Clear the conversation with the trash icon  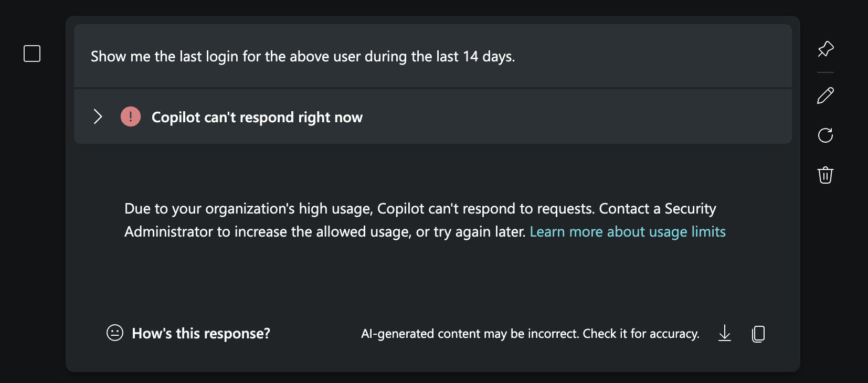pyautogui.click(x=825, y=176)
